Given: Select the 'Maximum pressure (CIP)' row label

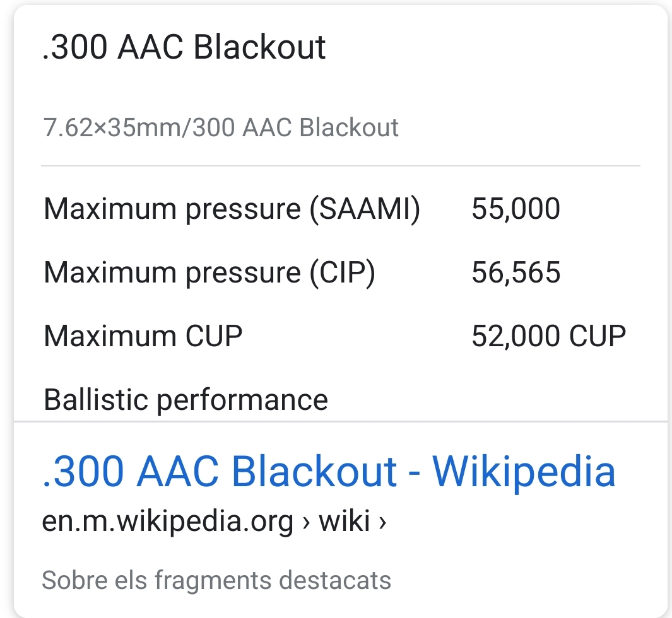Looking at the screenshot, I should [209, 272].
